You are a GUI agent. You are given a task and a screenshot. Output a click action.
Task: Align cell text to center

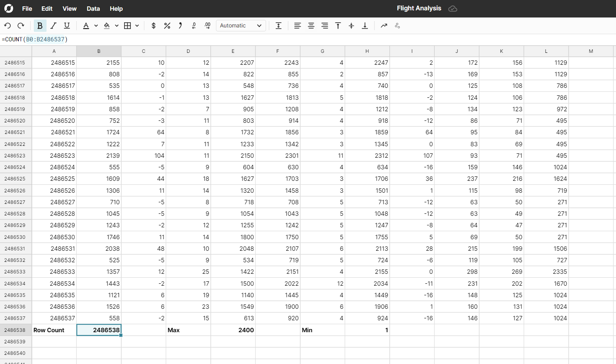point(311,26)
